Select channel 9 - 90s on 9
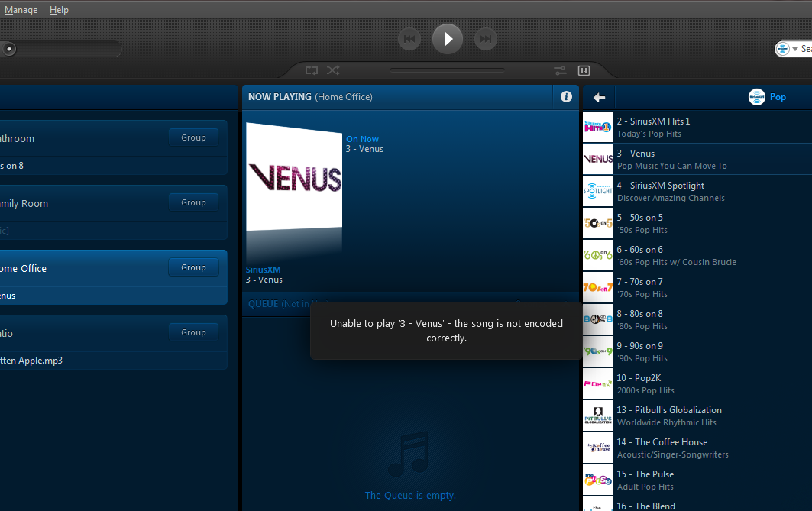The image size is (812, 511). pos(697,351)
